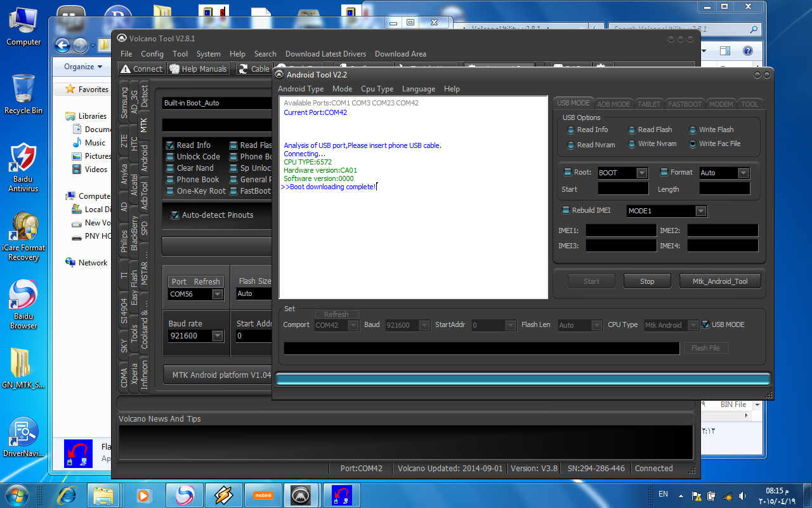Enable the Root checkbox
The image size is (812, 508).
pyautogui.click(x=568, y=172)
